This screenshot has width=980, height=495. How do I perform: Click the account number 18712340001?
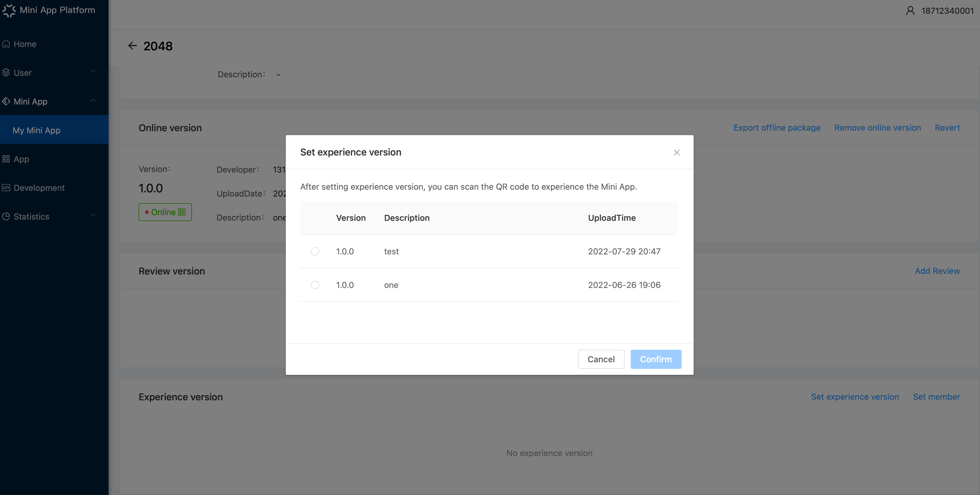tap(947, 11)
